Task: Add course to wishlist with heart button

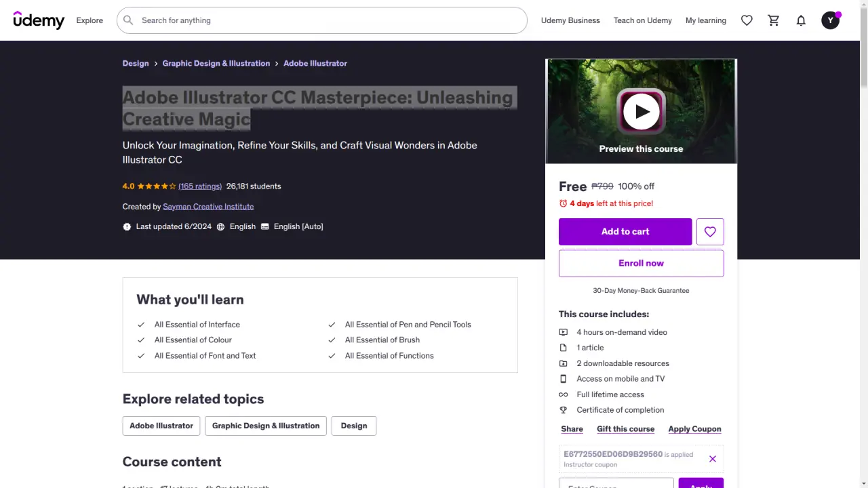Action: (710, 232)
